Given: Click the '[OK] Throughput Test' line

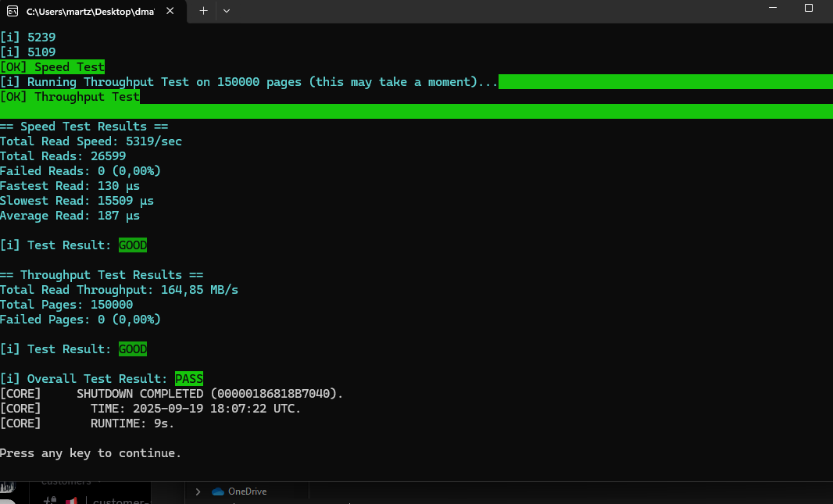Looking at the screenshot, I should click(70, 97).
